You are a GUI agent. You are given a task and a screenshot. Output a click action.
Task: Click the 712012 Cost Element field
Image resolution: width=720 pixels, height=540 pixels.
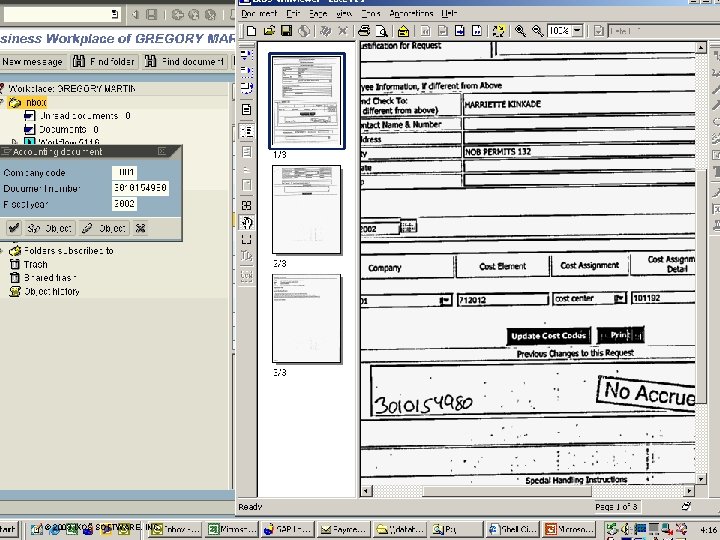coord(503,300)
